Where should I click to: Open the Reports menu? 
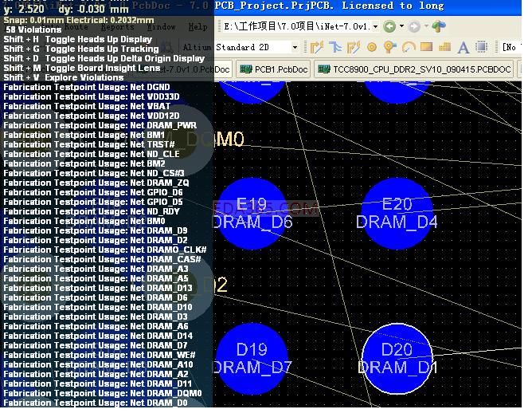(x=117, y=26)
